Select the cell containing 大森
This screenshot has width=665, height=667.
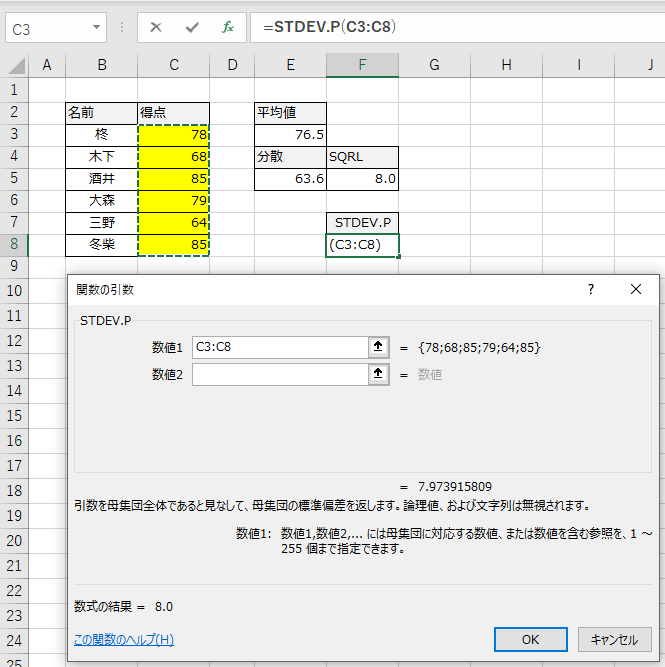102,201
